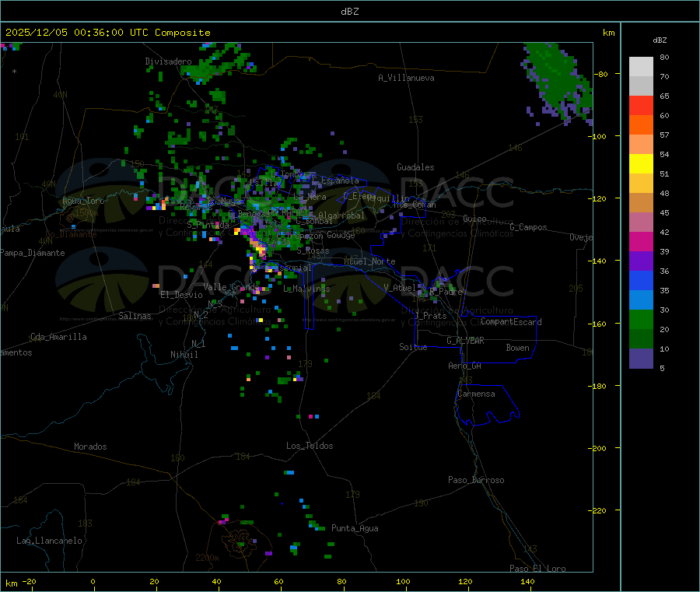Click the Agua_Toro map label

coord(83,201)
